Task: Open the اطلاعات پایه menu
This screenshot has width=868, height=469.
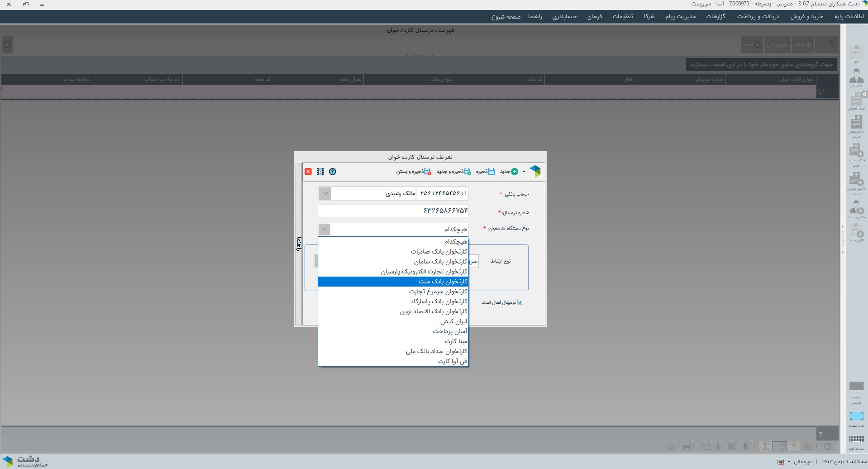Action: tap(849, 16)
